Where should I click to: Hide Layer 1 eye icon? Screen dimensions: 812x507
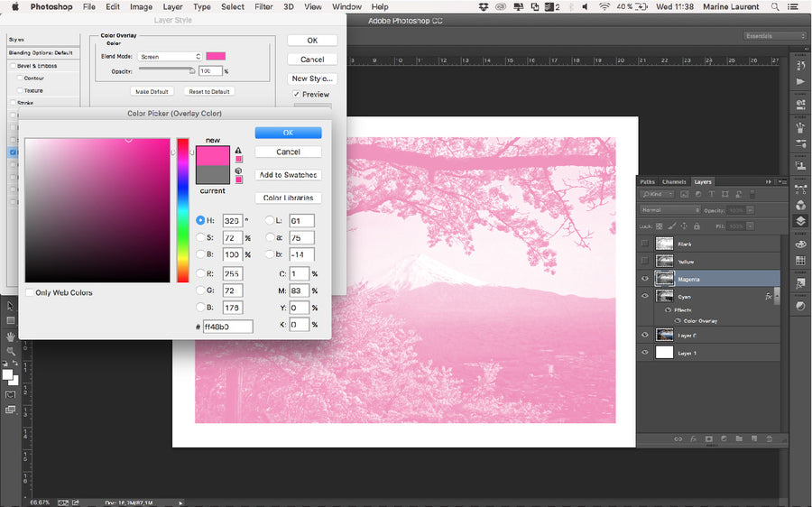(645, 353)
